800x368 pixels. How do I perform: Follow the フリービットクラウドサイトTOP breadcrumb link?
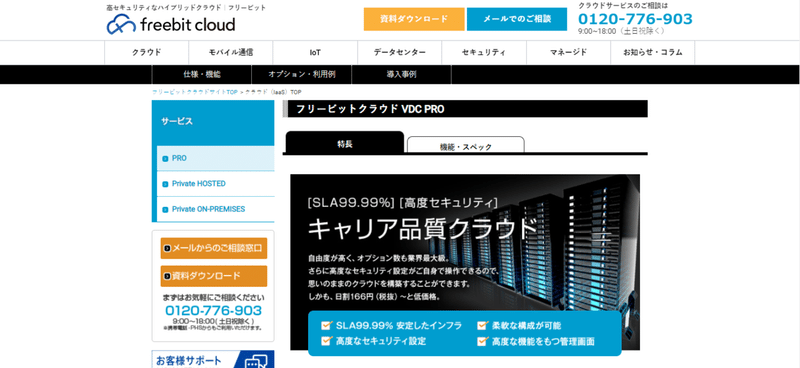click(x=195, y=92)
